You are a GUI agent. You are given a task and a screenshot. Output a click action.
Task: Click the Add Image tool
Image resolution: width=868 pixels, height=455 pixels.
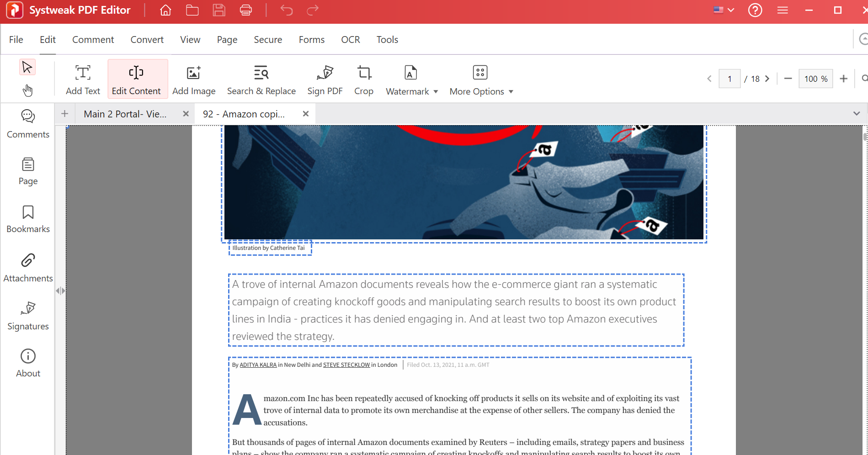194,79
